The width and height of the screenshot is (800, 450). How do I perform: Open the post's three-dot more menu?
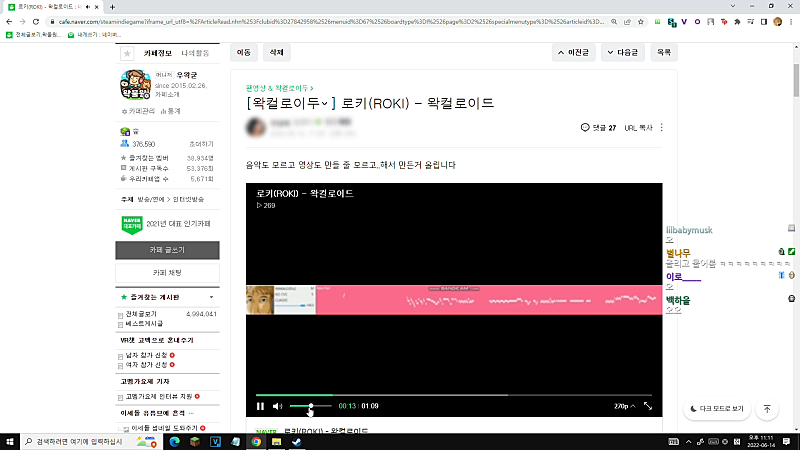pos(662,128)
